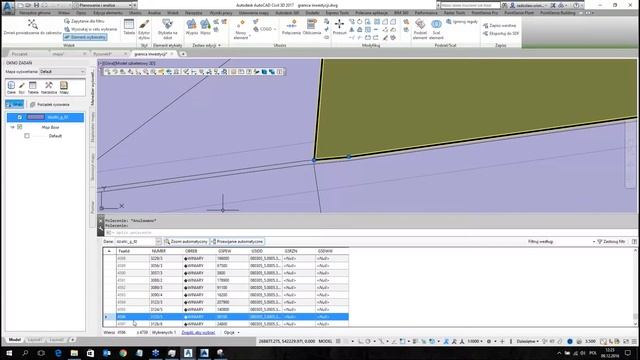Click Zapytanie dla filtru button
This screenshot has width=640, height=360.
click(x=84, y=21)
